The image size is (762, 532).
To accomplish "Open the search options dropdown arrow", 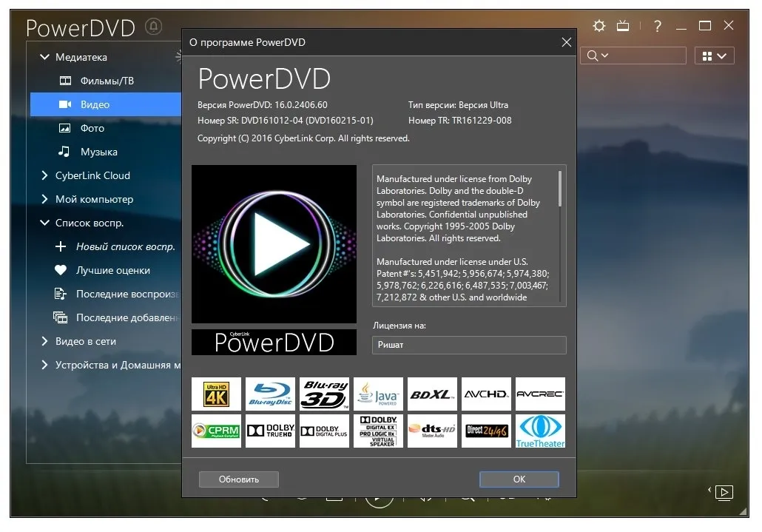I will tap(604, 55).
